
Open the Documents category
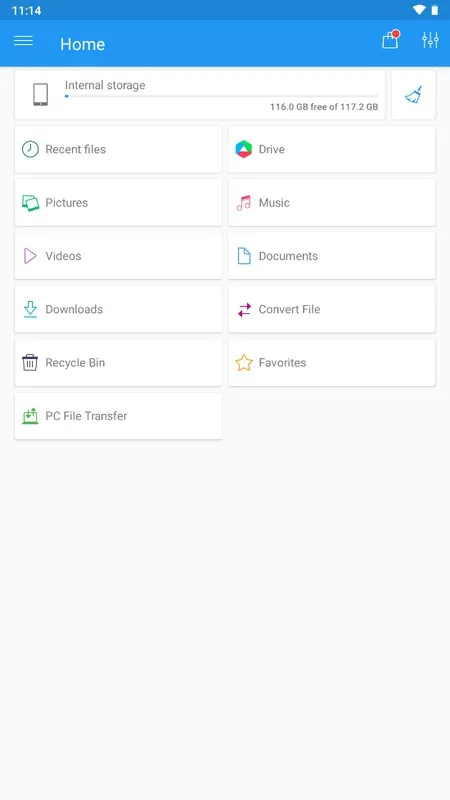tap(332, 256)
